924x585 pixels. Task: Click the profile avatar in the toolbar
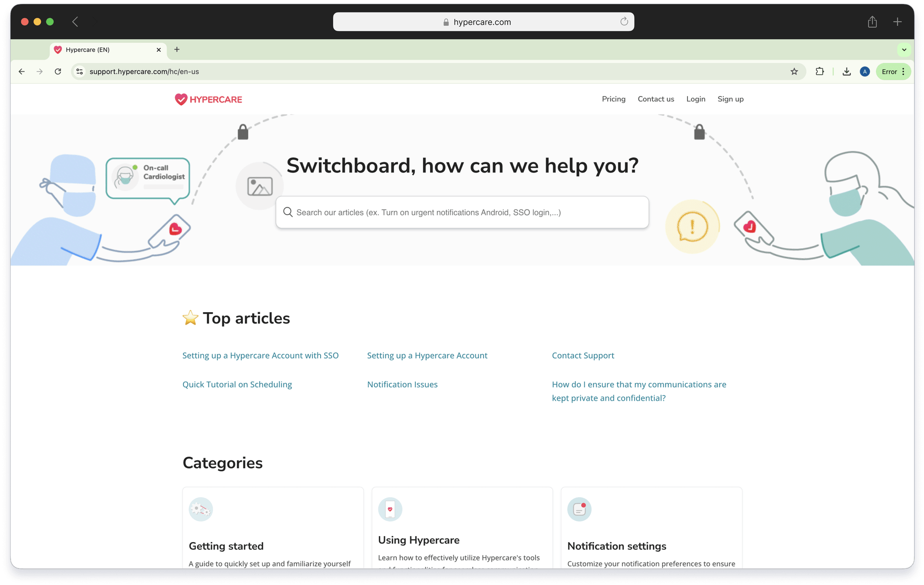tap(865, 72)
